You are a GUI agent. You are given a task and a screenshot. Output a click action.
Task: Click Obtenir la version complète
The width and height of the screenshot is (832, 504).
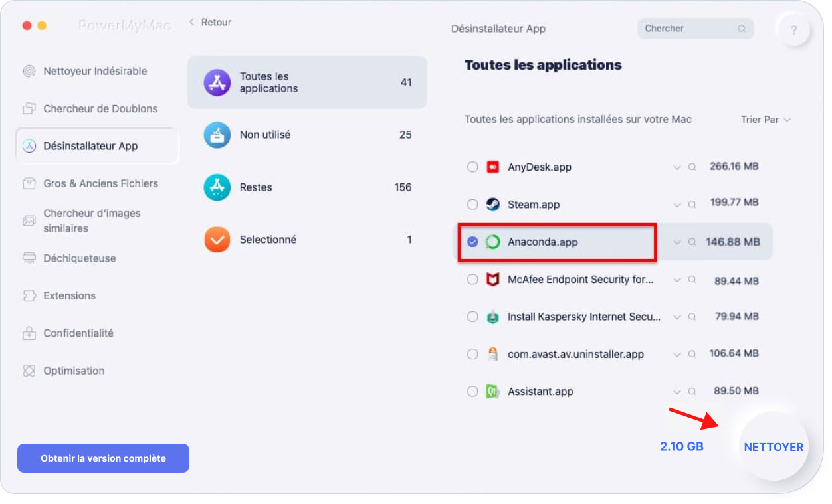[x=103, y=458]
